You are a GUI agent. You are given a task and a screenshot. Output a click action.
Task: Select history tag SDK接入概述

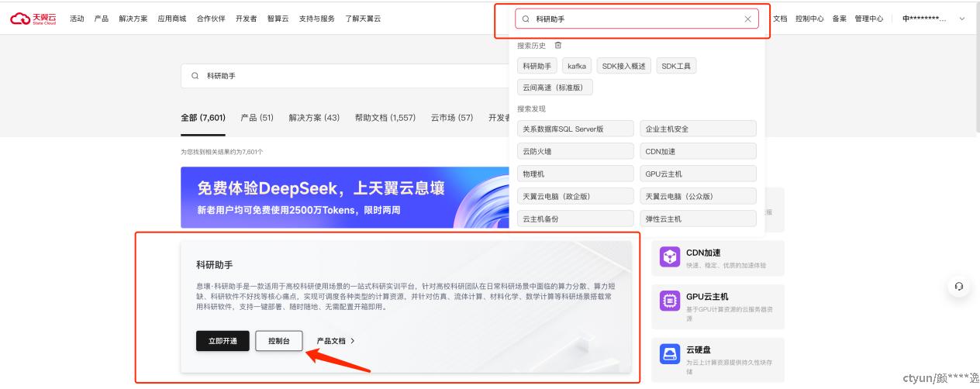[x=624, y=67]
